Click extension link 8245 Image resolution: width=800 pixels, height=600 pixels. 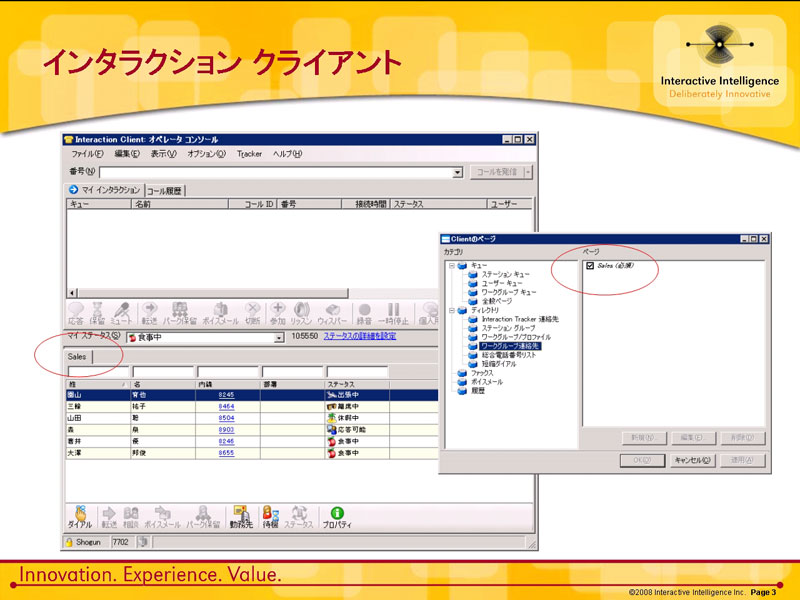point(226,395)
